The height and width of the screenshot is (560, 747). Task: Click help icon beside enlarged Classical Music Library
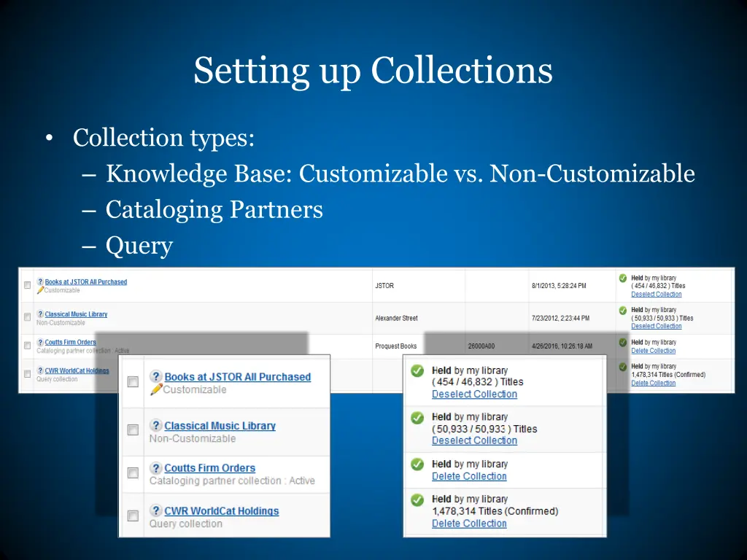click(x=155, y=425)
